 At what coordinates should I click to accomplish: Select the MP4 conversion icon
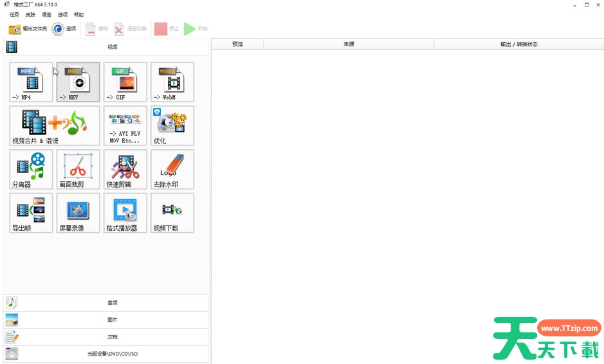(x=31, y=82)
